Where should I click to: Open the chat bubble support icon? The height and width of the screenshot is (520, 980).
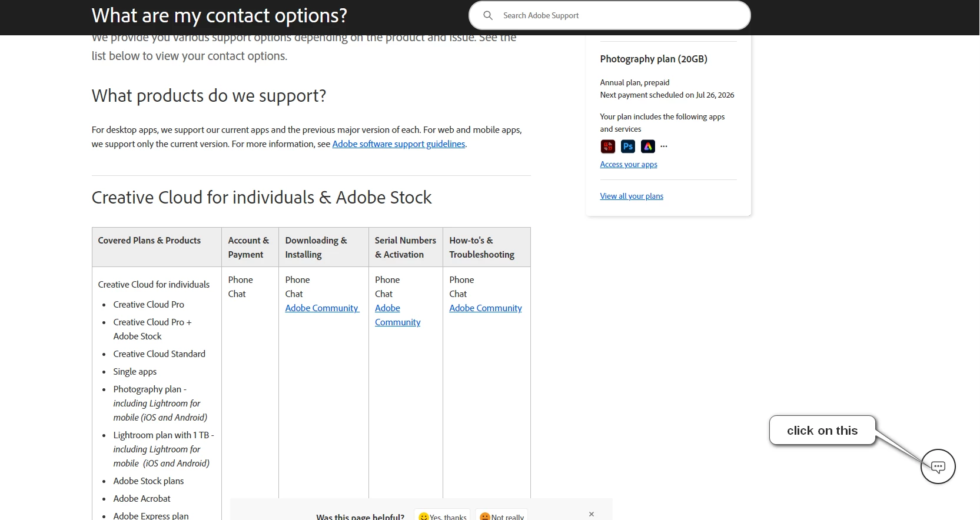point(938,466)
